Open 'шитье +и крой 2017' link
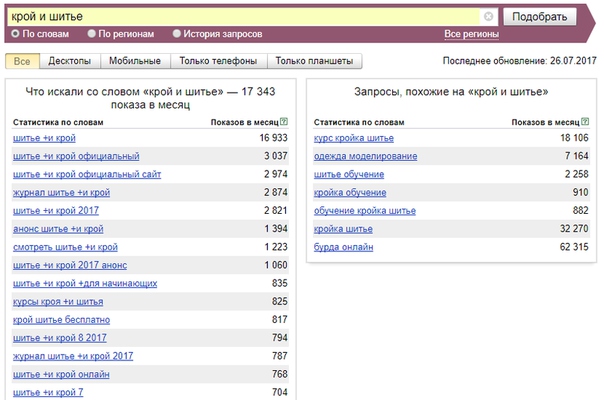The width and height of the screenshot is (604, 400). [56, 210]
